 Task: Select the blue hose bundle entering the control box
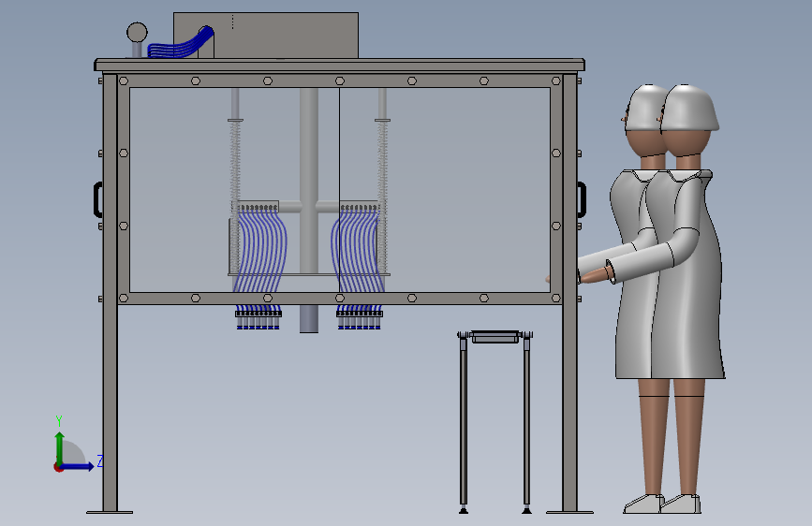182,44
